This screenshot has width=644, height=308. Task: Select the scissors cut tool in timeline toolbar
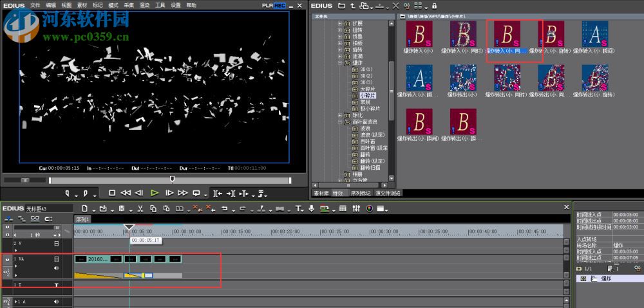(x=139, y=208)
